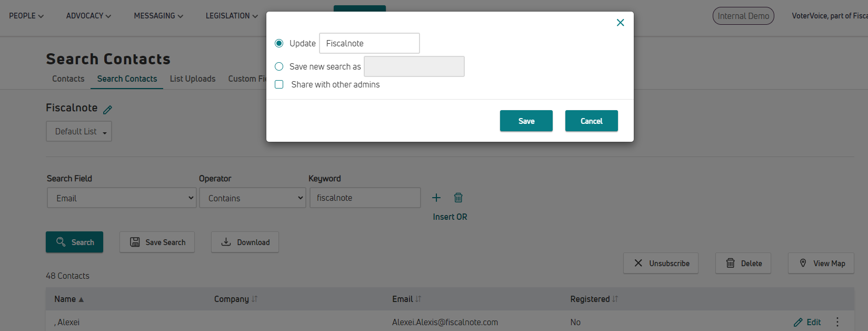Sort the Name column
868x331 pixels.
click(x=69, y=299)
